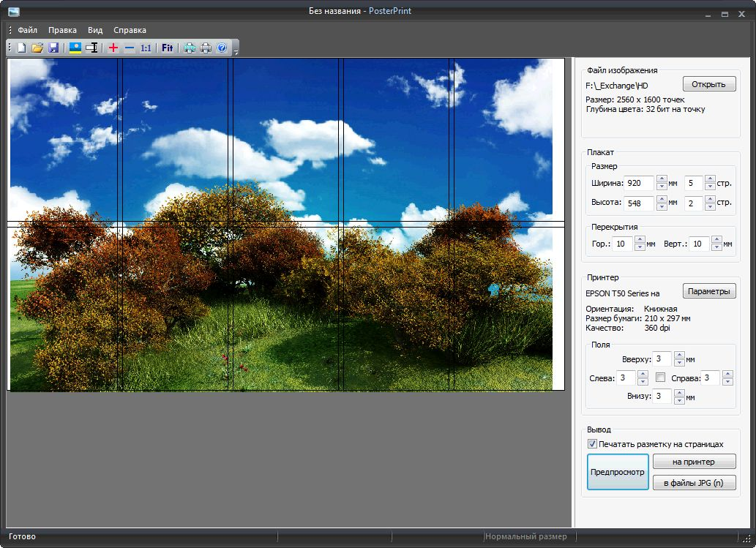Click the Открыть button
Image resolution: width=756 pixels, height=548 pixels.
tap(708, 84)
